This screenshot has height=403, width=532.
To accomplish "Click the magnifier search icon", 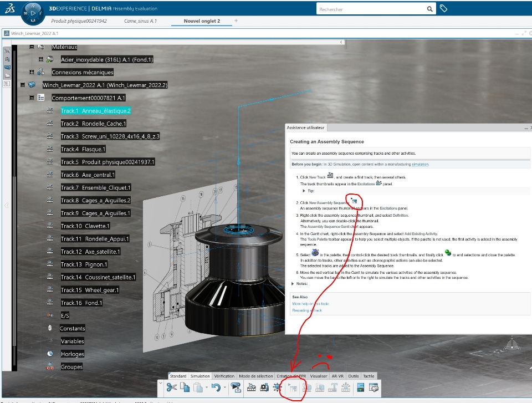I will click(x=429, y=9).
